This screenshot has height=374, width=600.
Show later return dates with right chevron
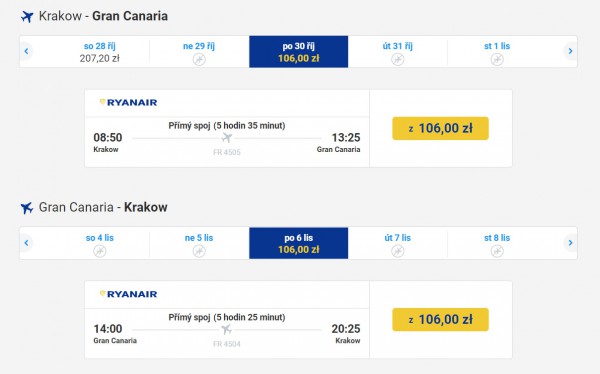(x=570, y=243)
